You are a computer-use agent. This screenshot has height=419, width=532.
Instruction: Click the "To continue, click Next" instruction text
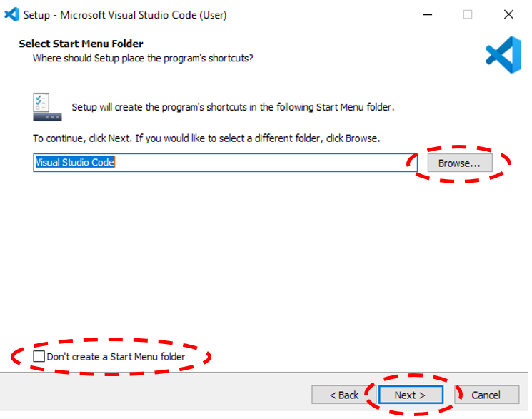pyautogui.click(x=206, y=138)
